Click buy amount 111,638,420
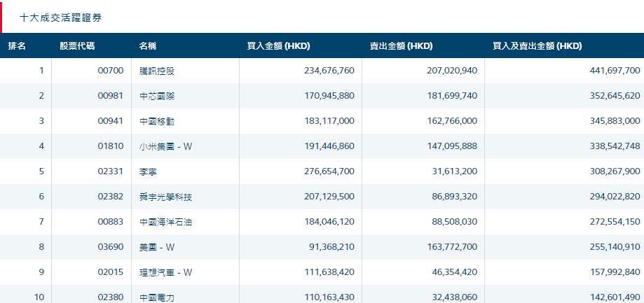Screen dimensions: 644x303 click(x=329, y=272)
